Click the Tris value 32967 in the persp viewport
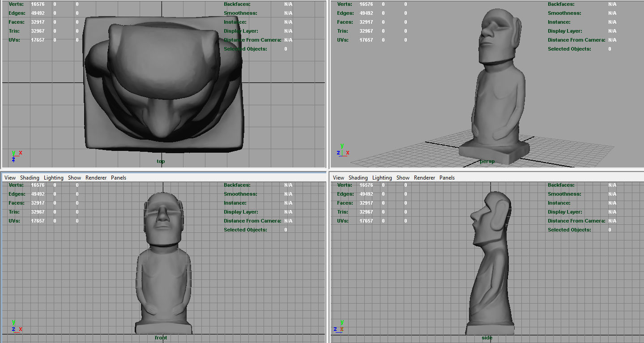This screenshot has height=343, width=644. 366,31
